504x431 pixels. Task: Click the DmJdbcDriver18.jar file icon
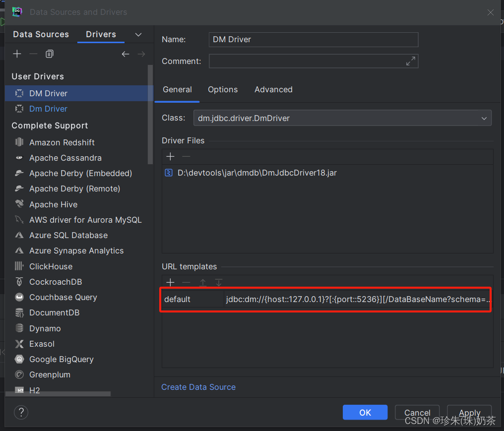pos(169,173)
